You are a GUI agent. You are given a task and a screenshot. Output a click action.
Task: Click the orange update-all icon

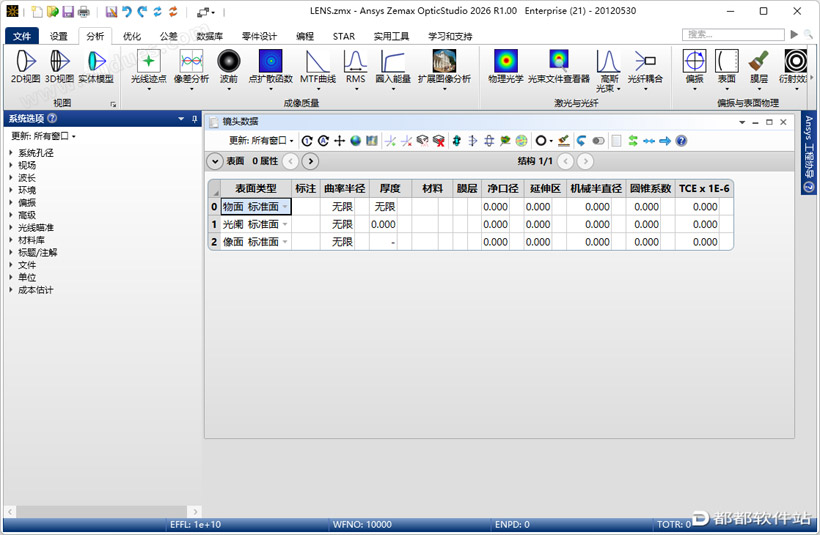click(173, 12)
